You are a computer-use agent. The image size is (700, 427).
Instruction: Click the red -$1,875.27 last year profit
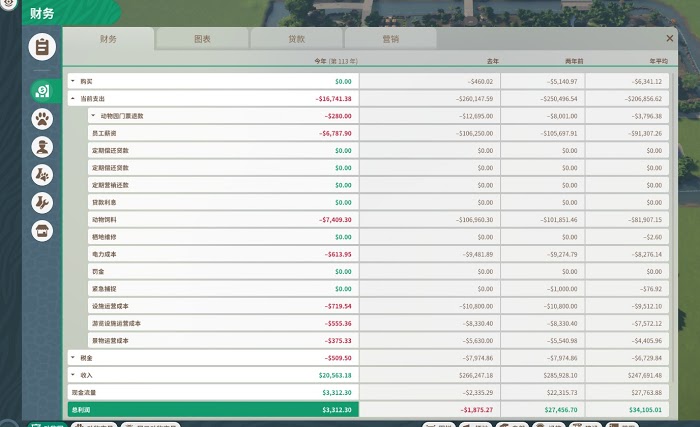pyautogui.click(x=477, y=410)
